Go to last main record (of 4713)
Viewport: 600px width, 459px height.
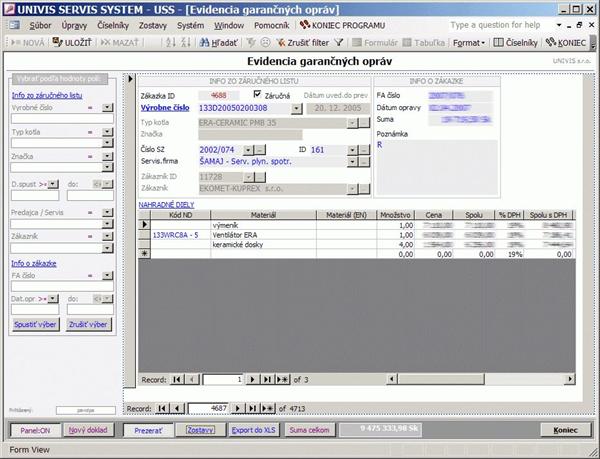coord(252,409)
